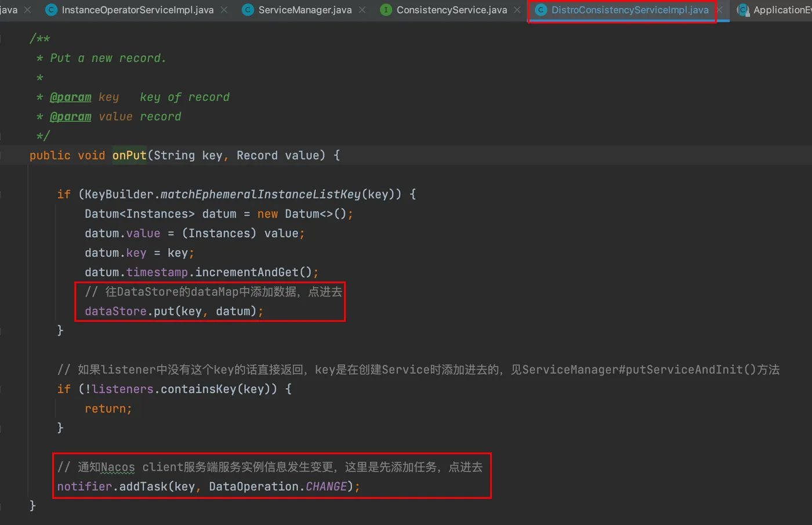Click 'datum.key = key' assignment

(x=139, y=253)
